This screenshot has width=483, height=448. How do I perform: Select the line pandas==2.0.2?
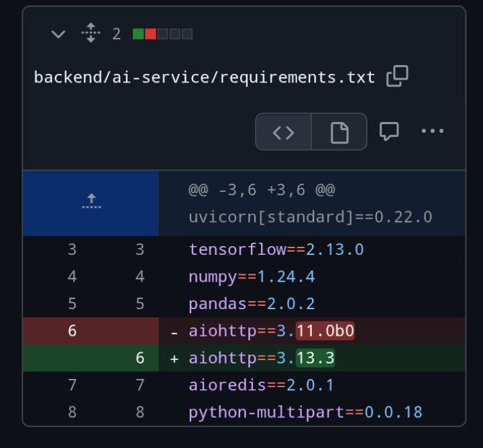click(252, 304)
